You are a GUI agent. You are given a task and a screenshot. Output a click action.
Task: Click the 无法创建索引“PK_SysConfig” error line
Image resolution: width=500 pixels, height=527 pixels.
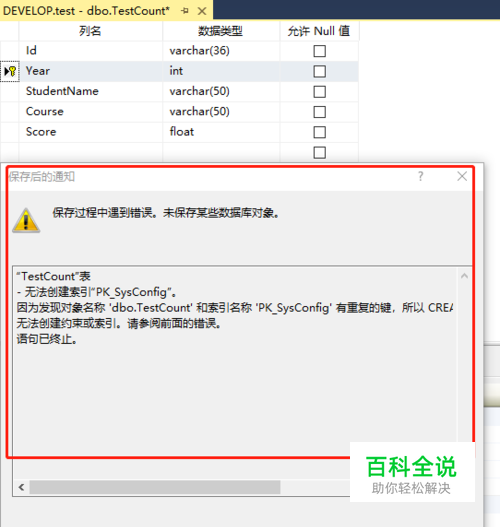coord(96,292)
